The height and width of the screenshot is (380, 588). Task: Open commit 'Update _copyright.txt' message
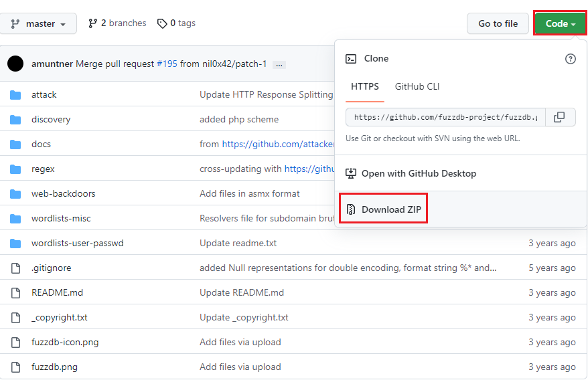point(244,317)
